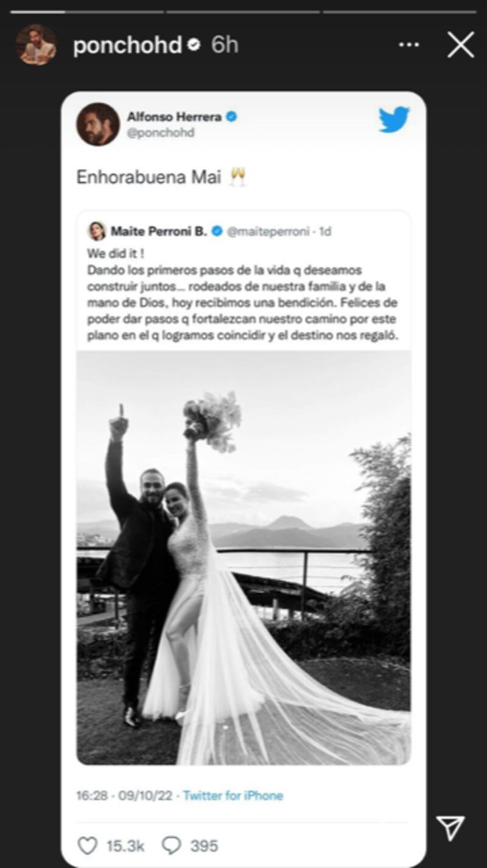
Task: Click the Twitter bird logo
Action: [394, 119]
